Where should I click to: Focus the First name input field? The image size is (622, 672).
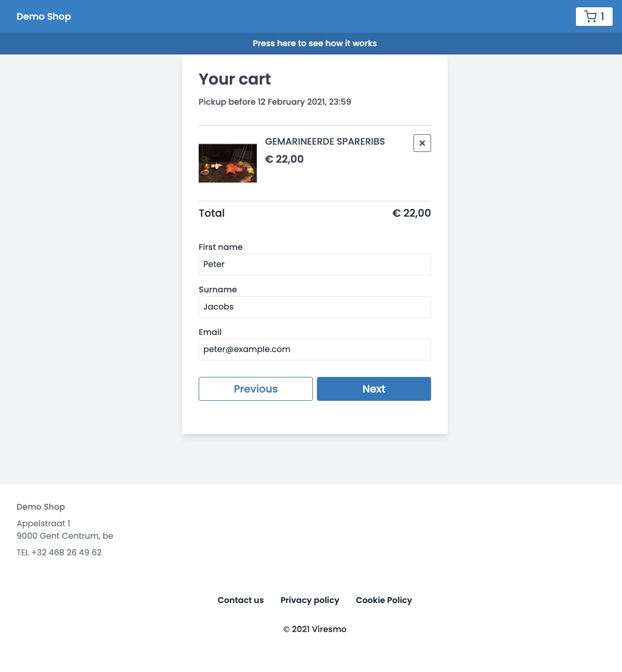[x=314, y=264]
